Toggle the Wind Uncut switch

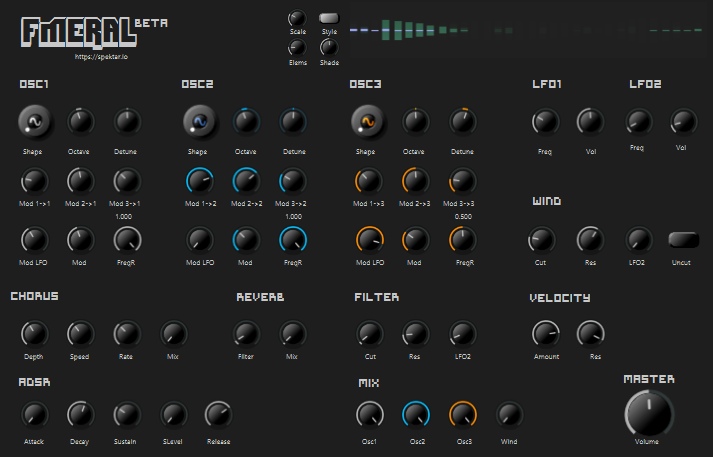click(683, 239)
